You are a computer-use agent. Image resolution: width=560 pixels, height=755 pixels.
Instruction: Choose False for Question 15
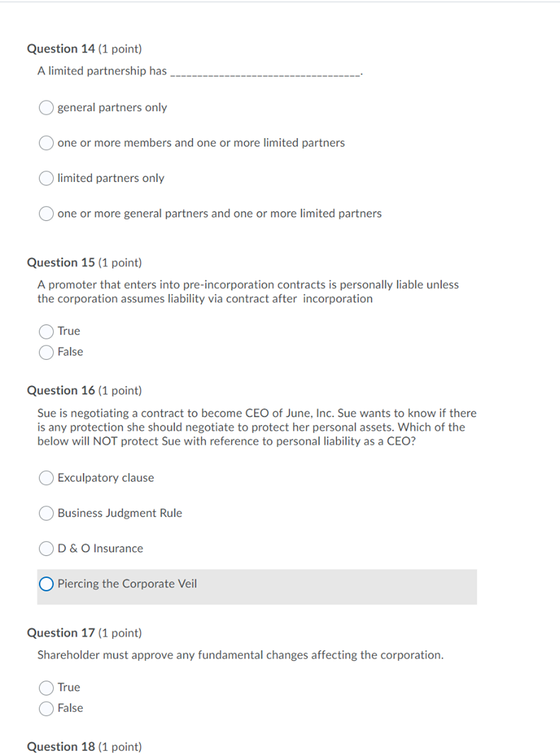pyautogui.click(x=47, y=351)
